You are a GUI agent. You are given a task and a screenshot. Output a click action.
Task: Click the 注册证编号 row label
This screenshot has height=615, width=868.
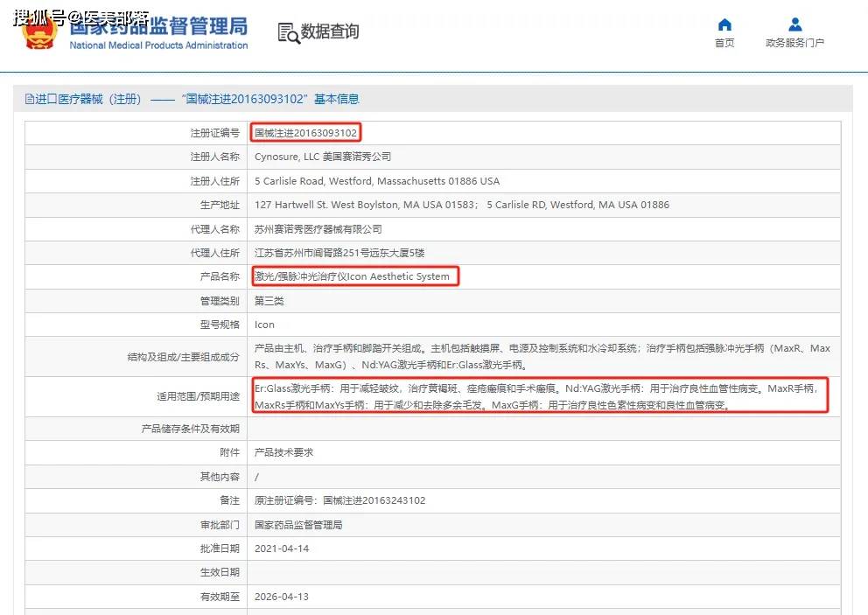214,133
